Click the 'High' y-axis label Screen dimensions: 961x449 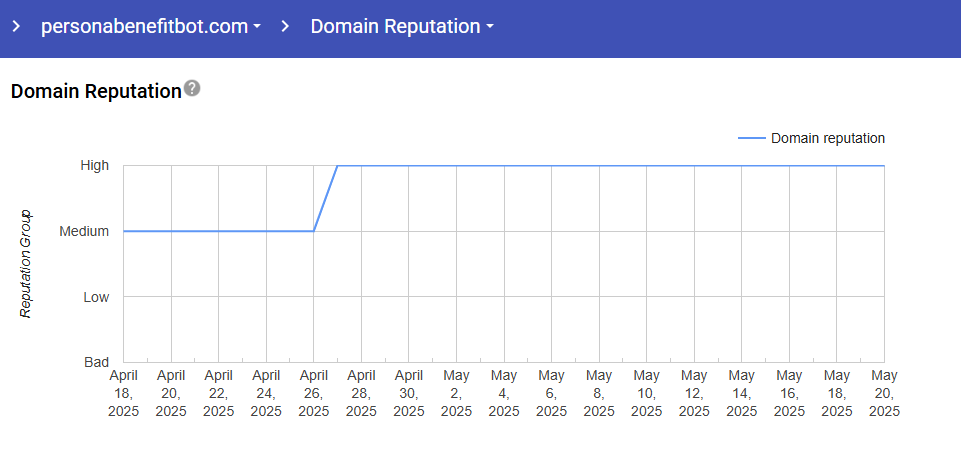coord(95,166)
